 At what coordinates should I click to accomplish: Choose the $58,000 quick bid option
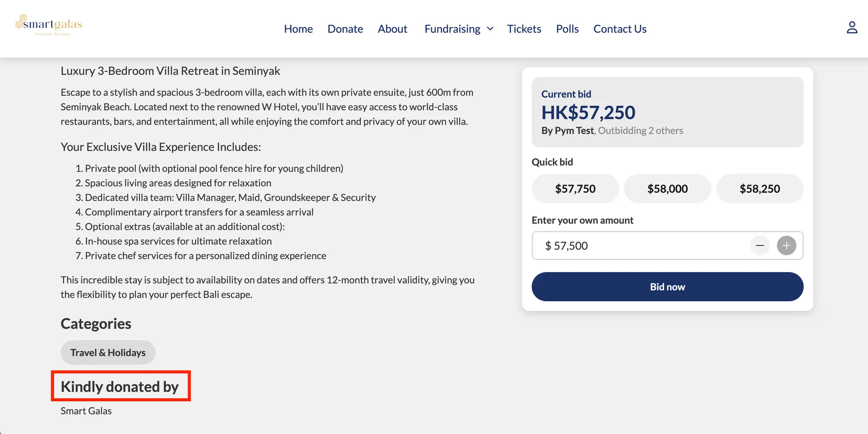tap(667, 189)
